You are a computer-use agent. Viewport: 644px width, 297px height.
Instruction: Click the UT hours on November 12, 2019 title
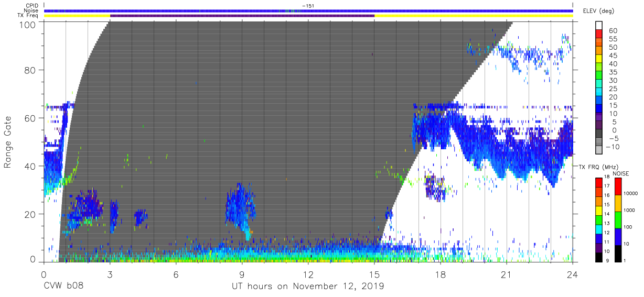tap(308, 287)
